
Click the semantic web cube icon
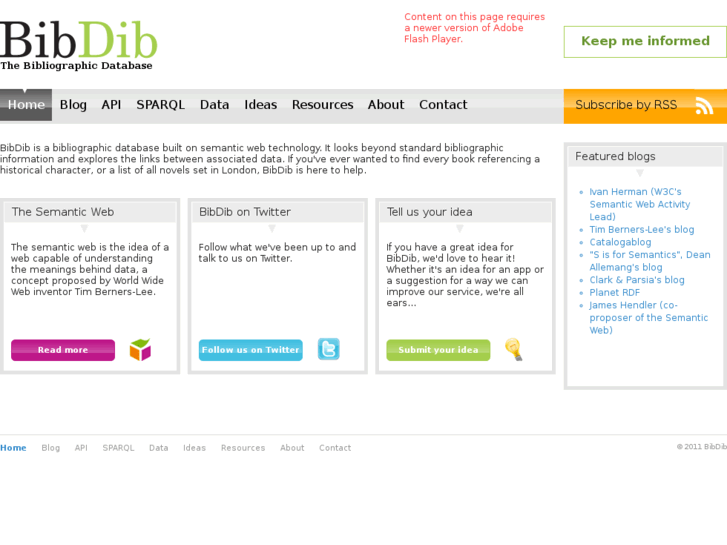point(140,349)
